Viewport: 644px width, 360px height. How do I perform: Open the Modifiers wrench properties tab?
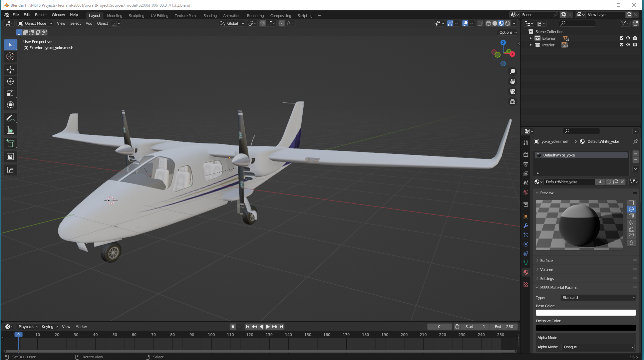point(526,226)
